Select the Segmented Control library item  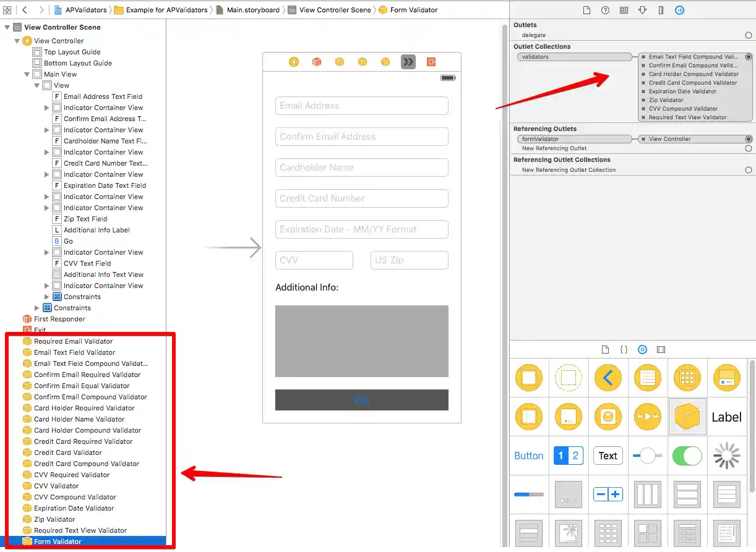click(569, 456)
